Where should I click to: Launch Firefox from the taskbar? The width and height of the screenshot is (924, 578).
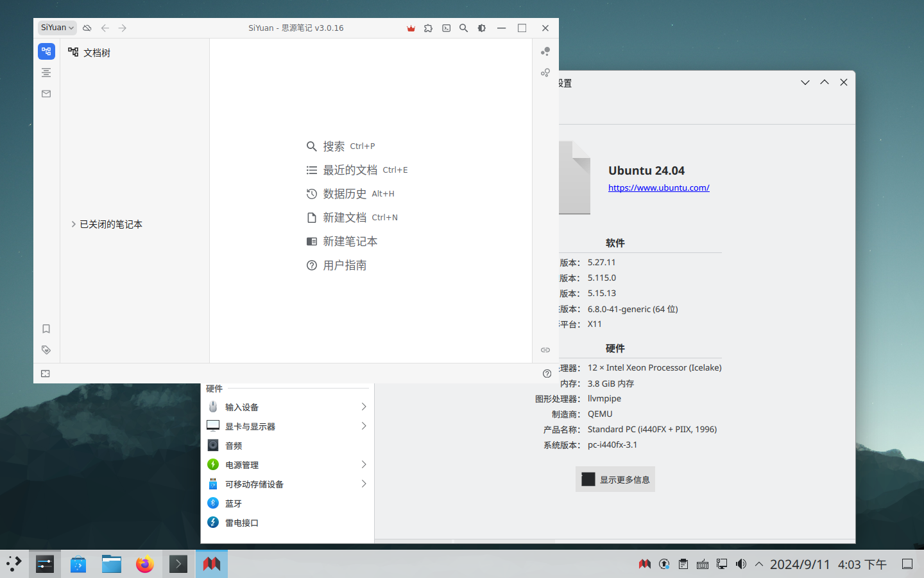[145, 564]
